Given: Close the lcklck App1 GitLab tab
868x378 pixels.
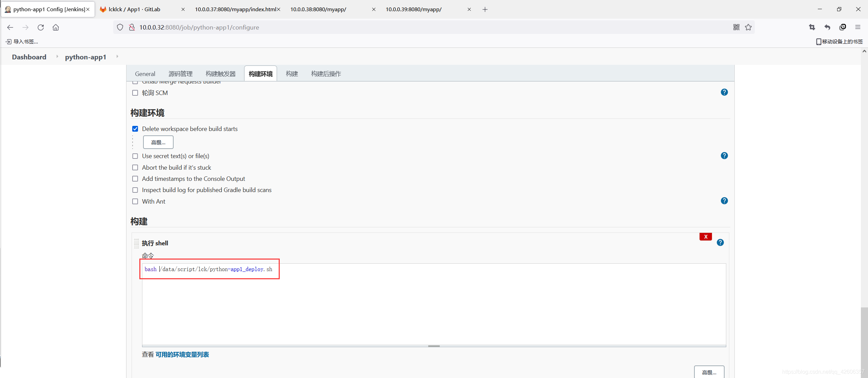Looking at the screenshot, I should coord(183,10).
